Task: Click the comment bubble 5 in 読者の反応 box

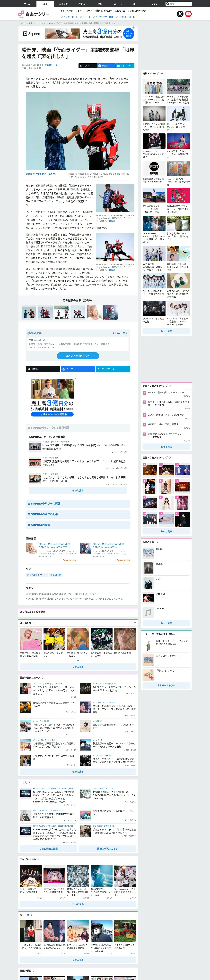Action: click(x=125, y=333)
